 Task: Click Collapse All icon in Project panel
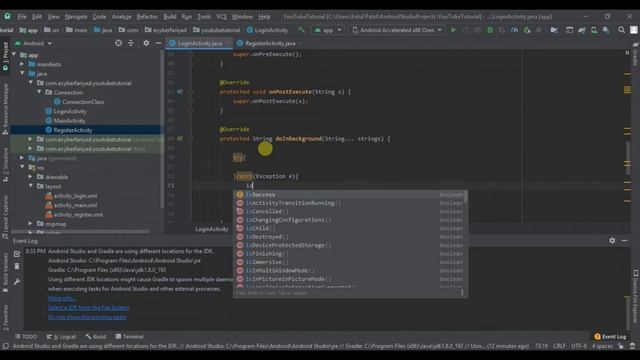tap(131, 43)
